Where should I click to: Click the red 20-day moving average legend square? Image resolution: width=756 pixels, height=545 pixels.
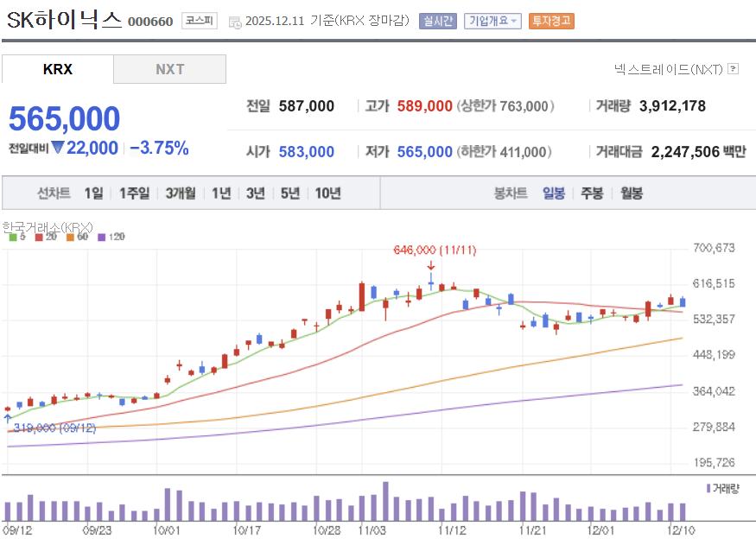coord(39,237)
